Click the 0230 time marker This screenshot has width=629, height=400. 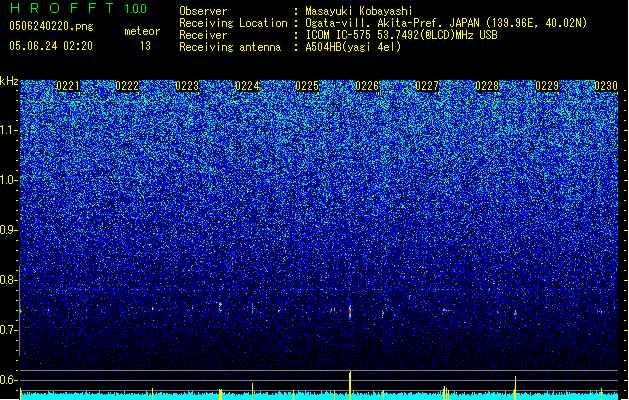(x=606, y=86)
